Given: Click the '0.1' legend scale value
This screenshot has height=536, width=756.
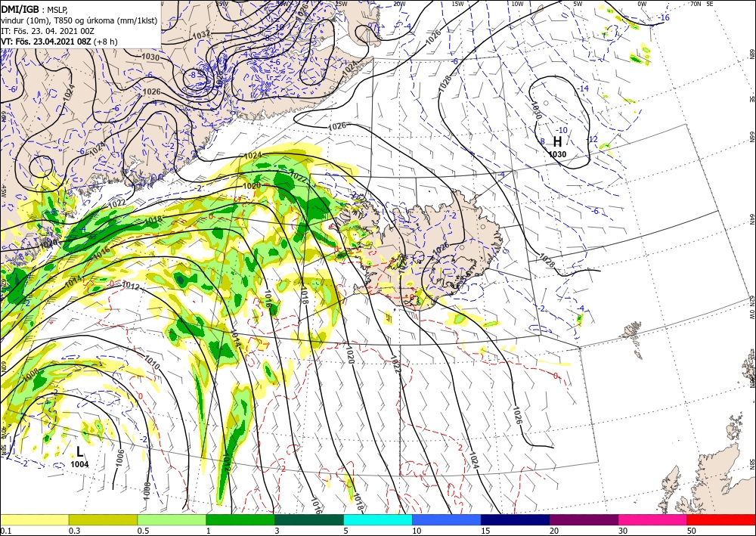Looking at the screenshot, I should (x=5, y=531).
